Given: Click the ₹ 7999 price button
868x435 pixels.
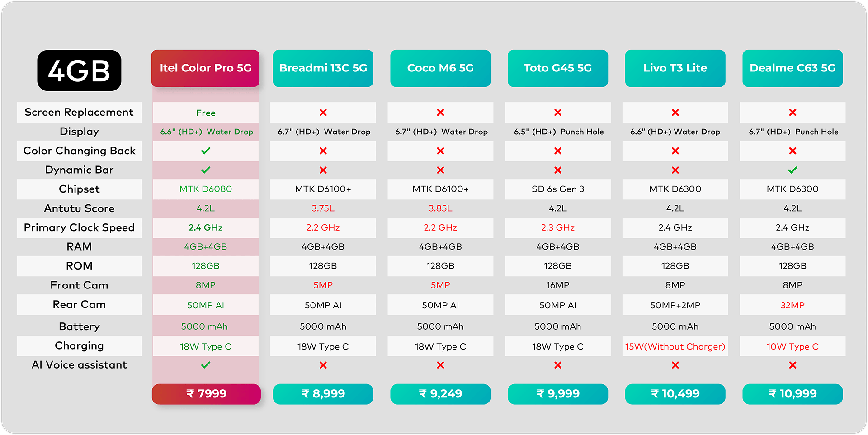Looking at the screenshot, I should click(206, 394).
